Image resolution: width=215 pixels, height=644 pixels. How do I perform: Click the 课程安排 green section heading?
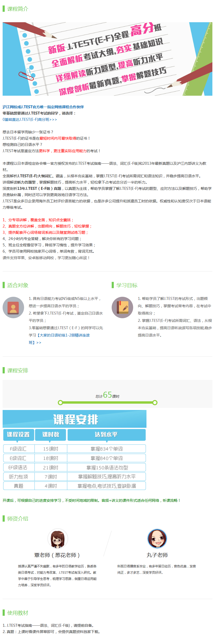pyautogui.click(x=18, y=371)
